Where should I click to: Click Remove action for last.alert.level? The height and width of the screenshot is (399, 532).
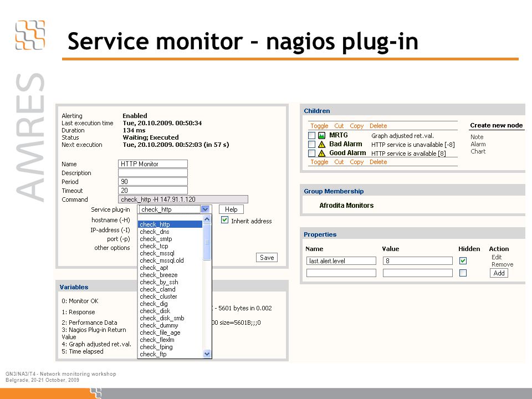point(503,264)
